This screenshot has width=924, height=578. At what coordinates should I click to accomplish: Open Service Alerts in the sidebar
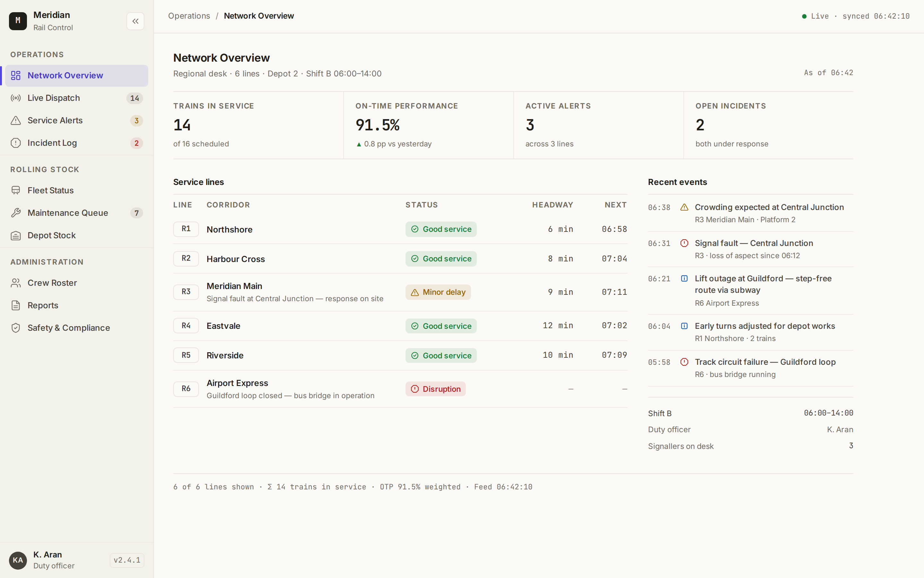(76, 120)
